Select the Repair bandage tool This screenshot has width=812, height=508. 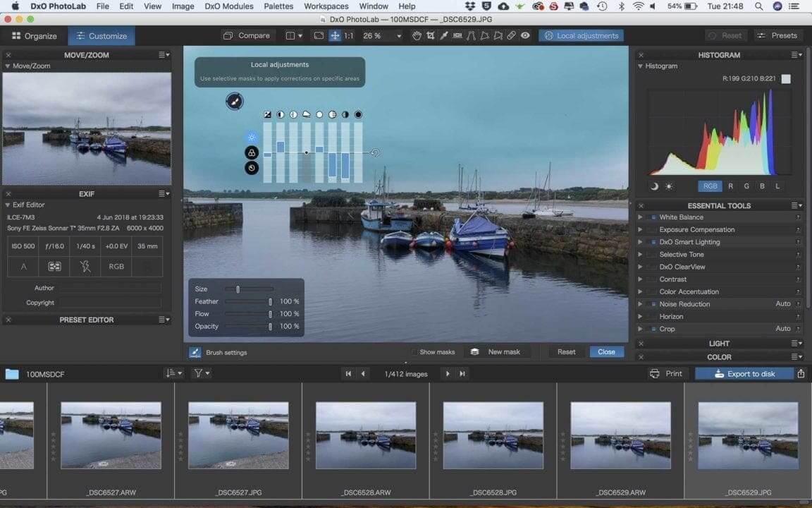pos(511,36)
